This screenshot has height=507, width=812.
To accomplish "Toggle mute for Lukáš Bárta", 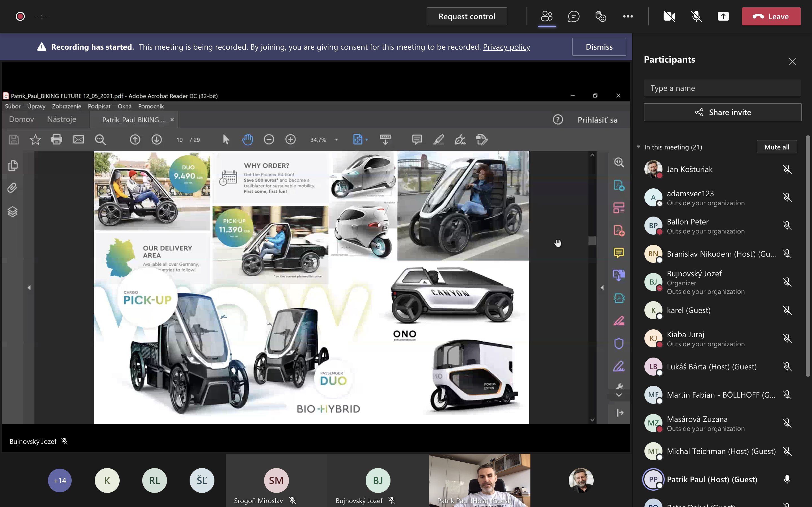I will [x=787, y=367].
